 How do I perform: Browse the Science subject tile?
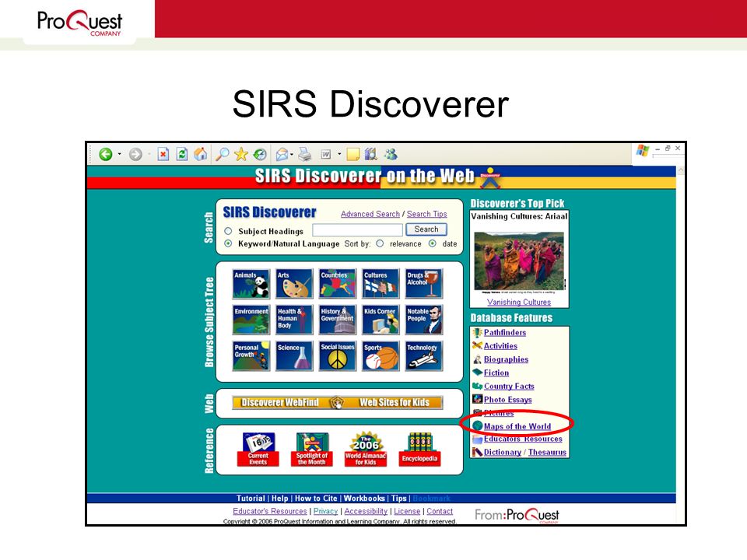pyautogui.click(x=294, y=355)
